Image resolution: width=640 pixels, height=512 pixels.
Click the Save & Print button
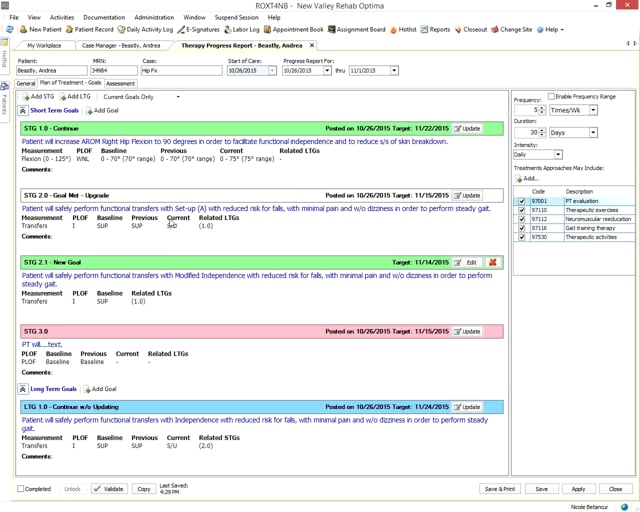pyautogui.click(x=500, y=489)
